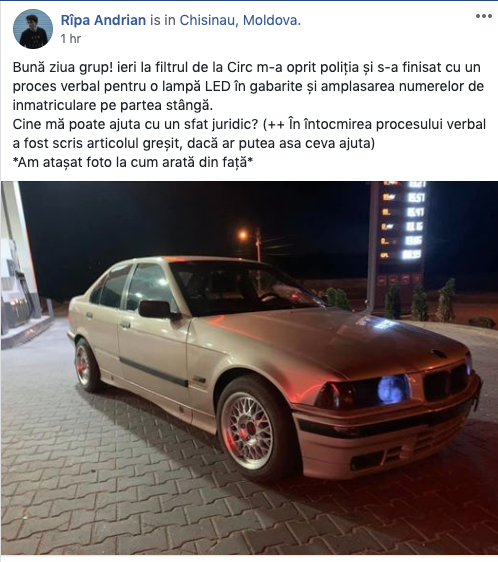
Task: Open the attached BMW car photo
Action: pos(249,368)
